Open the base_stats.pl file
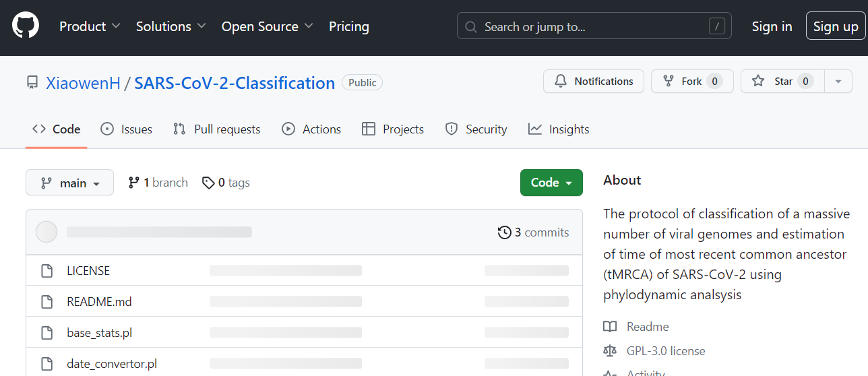868x376 pixels. (99, 332)
